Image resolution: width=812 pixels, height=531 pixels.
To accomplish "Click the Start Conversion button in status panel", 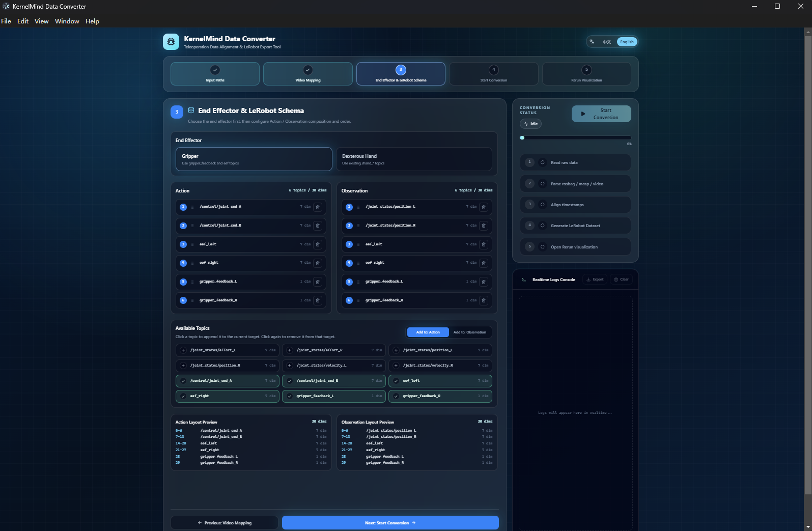I will tap(601, 114).
